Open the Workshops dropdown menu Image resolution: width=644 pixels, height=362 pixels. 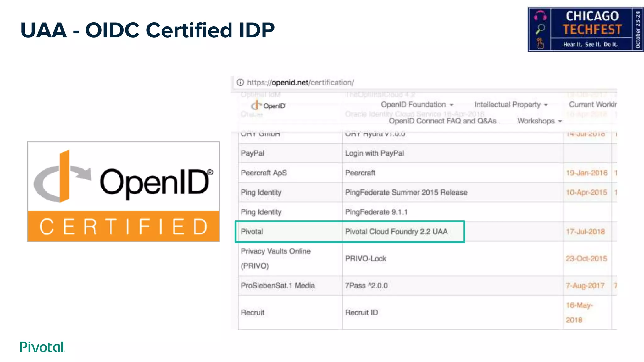540,121
